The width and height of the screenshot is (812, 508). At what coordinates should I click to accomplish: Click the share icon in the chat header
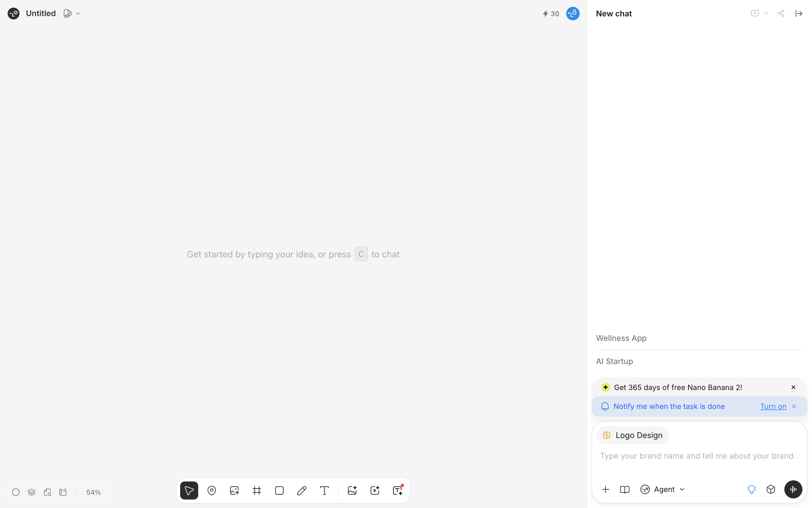tap(781, 14)
